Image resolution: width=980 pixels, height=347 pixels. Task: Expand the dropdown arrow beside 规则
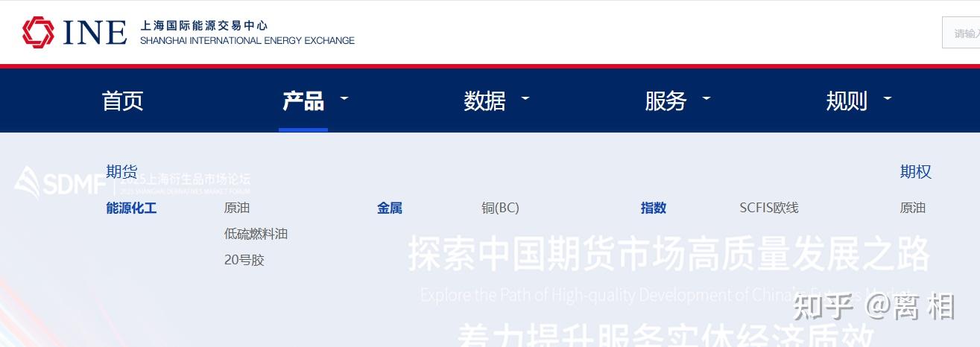point(888,98)
